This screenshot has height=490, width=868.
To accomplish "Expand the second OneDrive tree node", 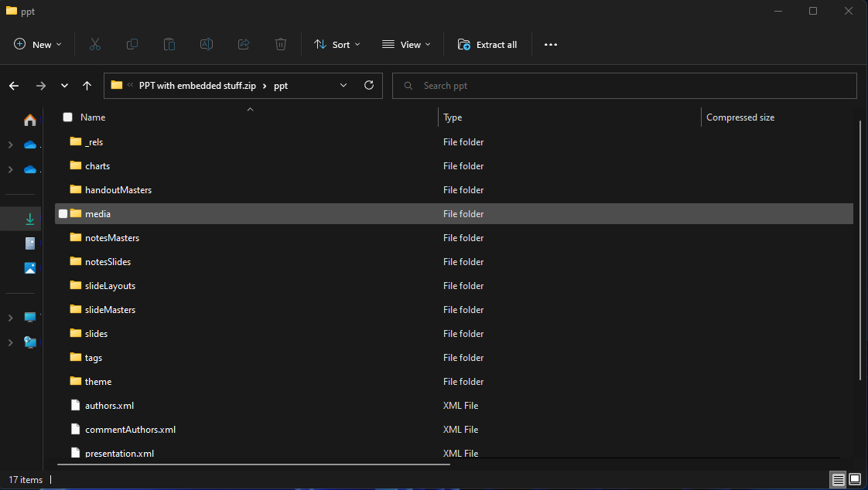I will coord(11,170).
